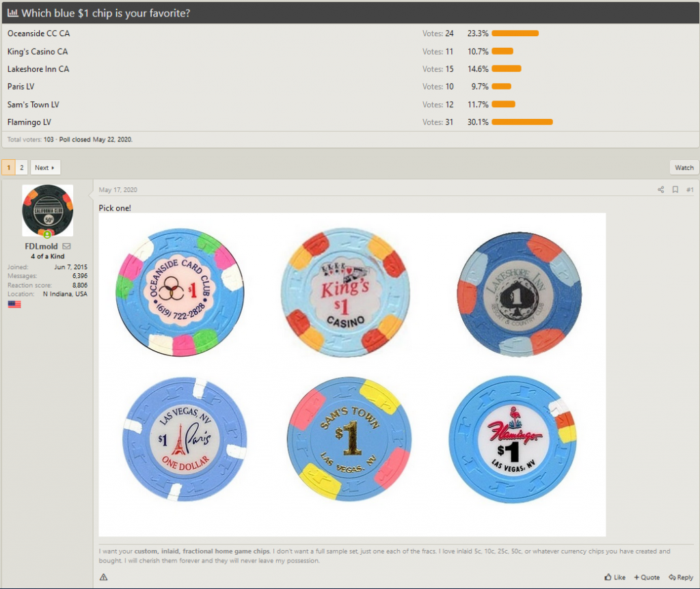The width and height of the screenshot is (700, 589).
Task: Click the May 17, 2020 post date
Action: (118, 190)
